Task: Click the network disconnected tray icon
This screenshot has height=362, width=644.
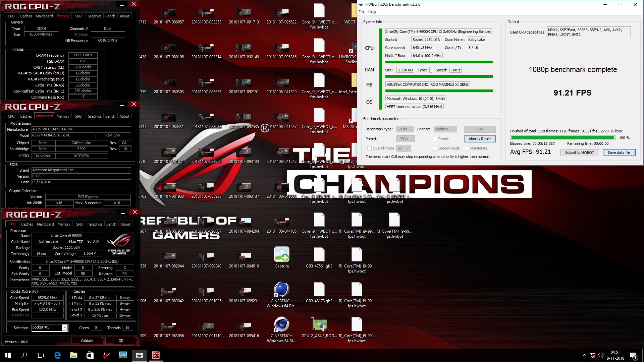Action: click(593, 355)
